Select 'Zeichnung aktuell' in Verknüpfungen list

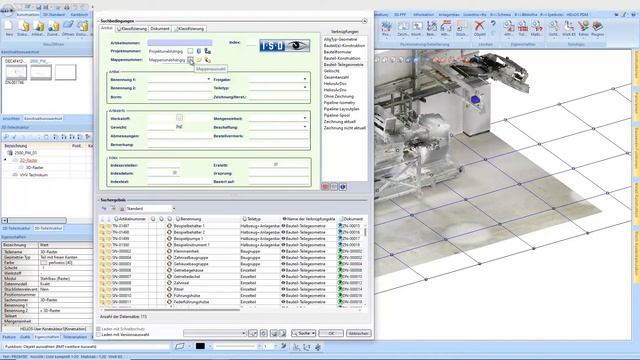click(340, 122)
